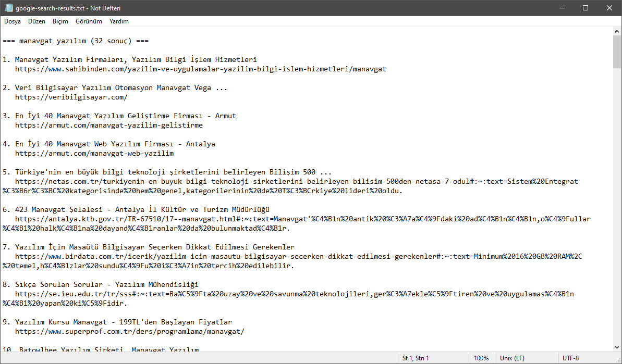Screen dimensions: 622x364
Task: Click the superprof.com.tr URL line
Action: click(x=130, y=332)
